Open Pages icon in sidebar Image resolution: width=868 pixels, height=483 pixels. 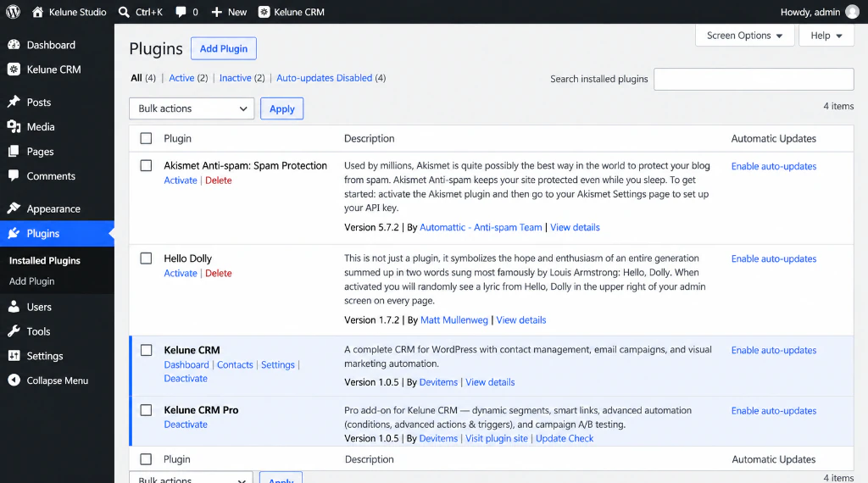click(14, 151)
